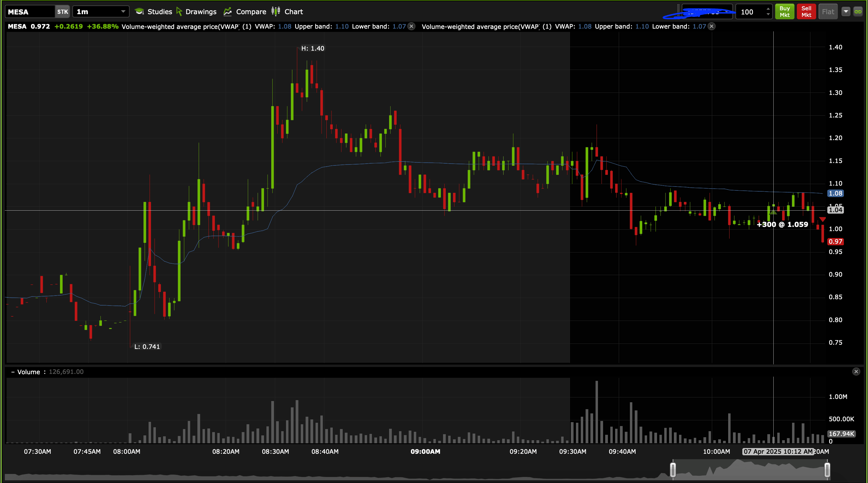Remove the second VWAP study

point(711,26)
